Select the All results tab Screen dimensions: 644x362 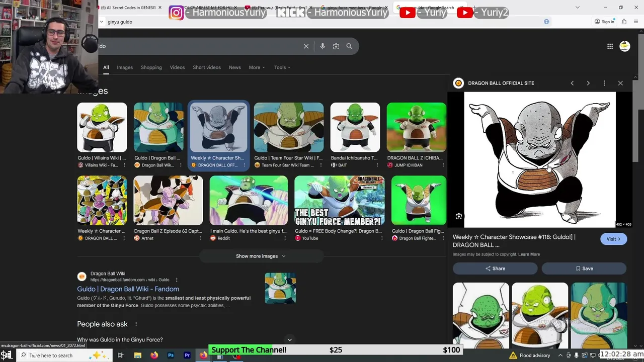coord(106,67)
